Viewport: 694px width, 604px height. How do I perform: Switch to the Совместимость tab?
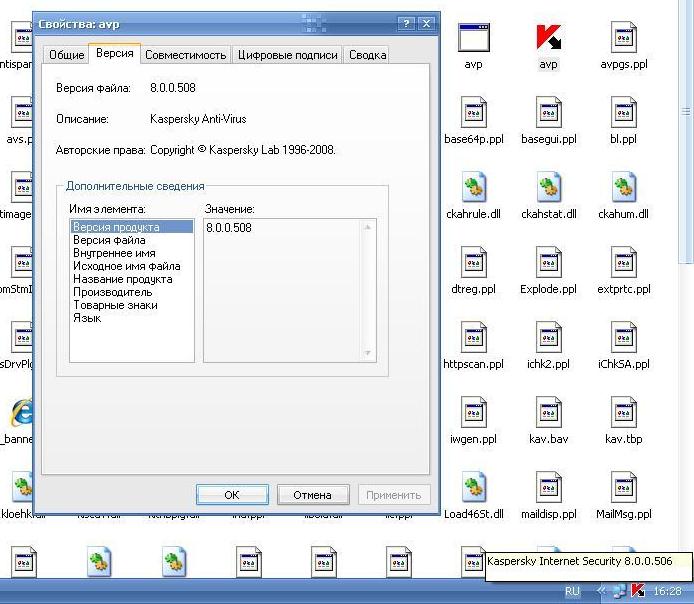coord(185,55)
